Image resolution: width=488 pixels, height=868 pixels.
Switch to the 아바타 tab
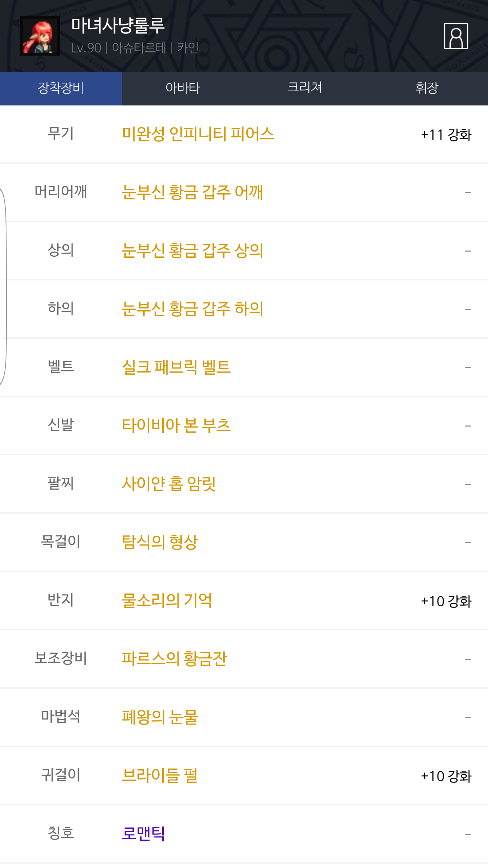(x=183, y=88)
